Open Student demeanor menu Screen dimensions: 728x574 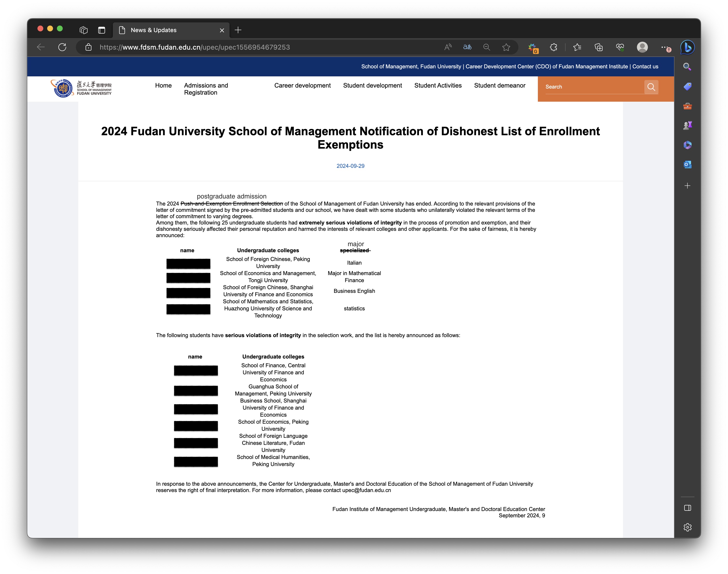click(499, 85)
